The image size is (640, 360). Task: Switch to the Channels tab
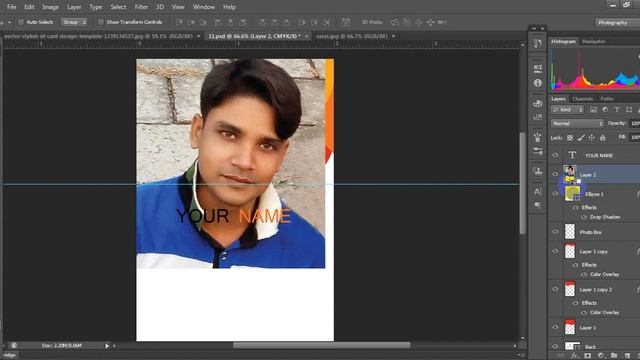(582, 99)
